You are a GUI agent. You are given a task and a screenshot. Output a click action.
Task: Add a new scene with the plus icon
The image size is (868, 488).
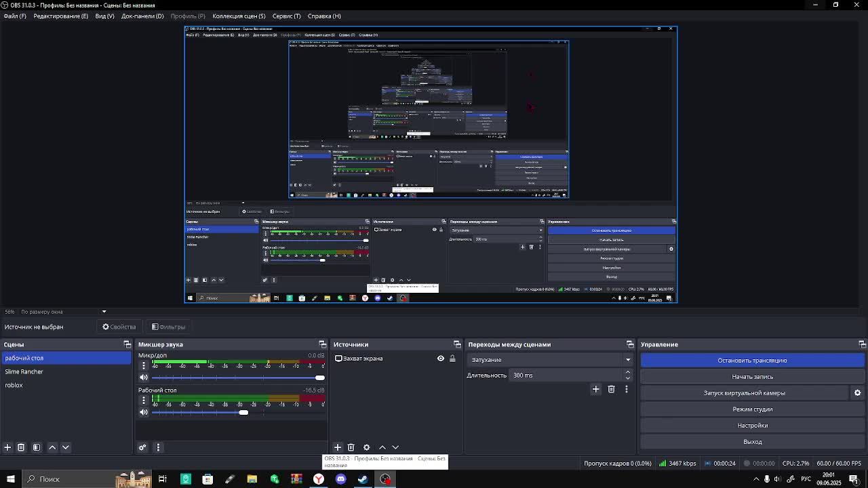[x=7, y=447]
